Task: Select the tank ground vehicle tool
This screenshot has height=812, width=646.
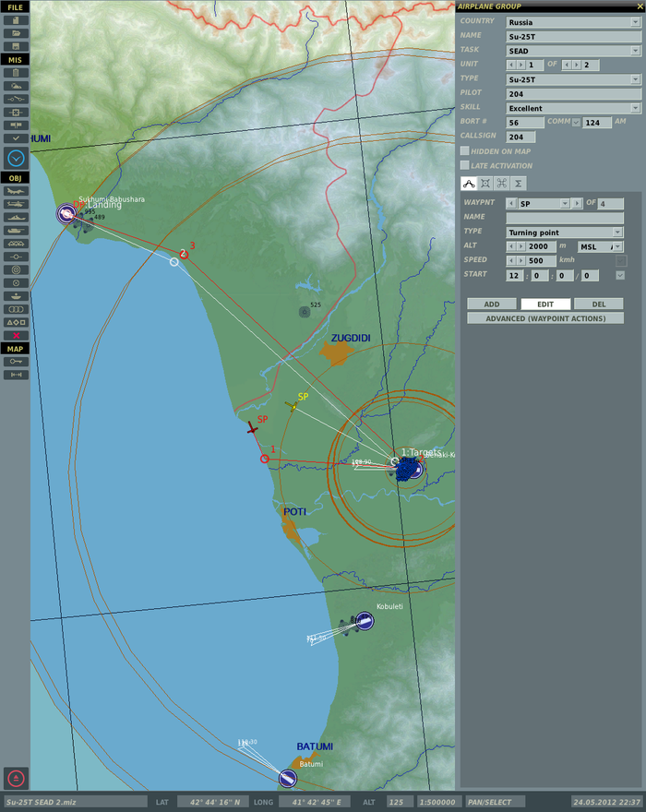Action: [x=16, y=231]
